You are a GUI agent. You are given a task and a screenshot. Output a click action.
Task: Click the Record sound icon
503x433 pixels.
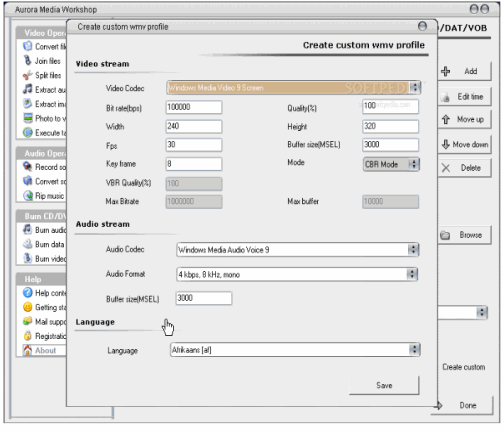coord(27,166)
